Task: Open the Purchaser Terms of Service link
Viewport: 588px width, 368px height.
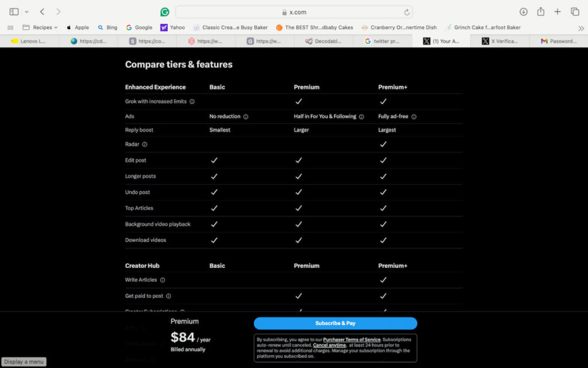Action: tap(351, 340)
